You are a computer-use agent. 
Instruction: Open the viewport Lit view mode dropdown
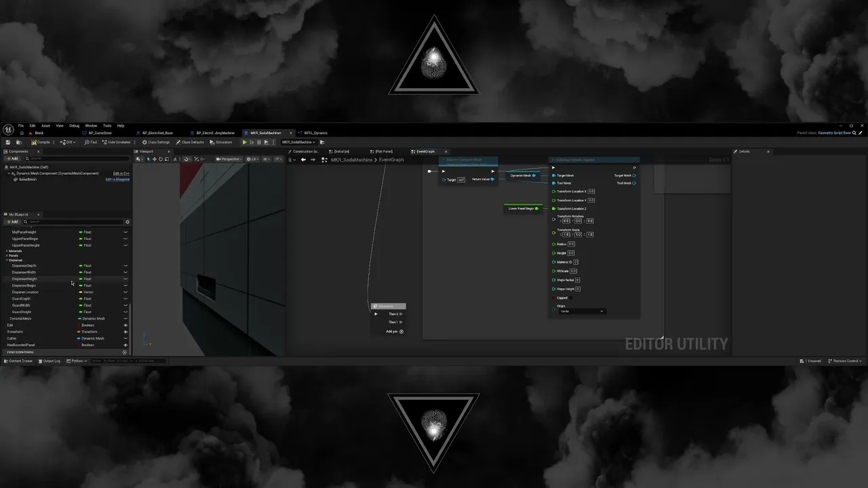252,159
